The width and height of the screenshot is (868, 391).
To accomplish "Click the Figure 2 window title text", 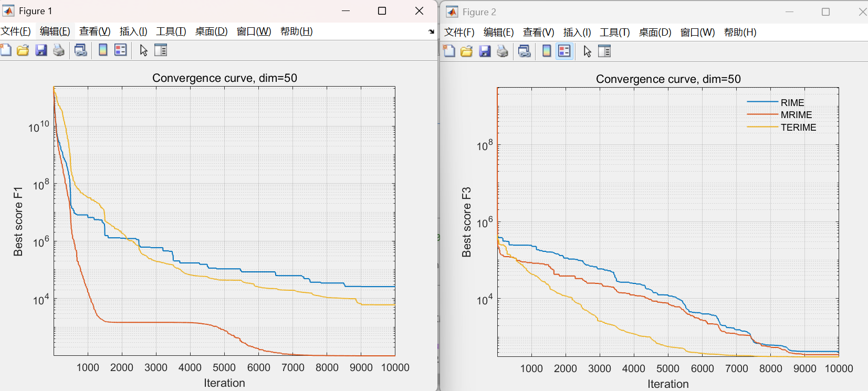I will click(x=479, y=12).
